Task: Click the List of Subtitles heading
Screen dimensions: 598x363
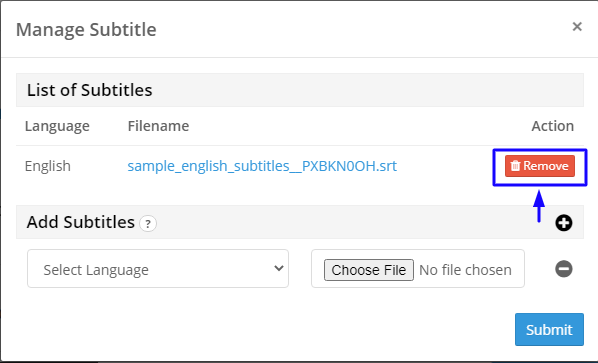Action: click(90, 90)
